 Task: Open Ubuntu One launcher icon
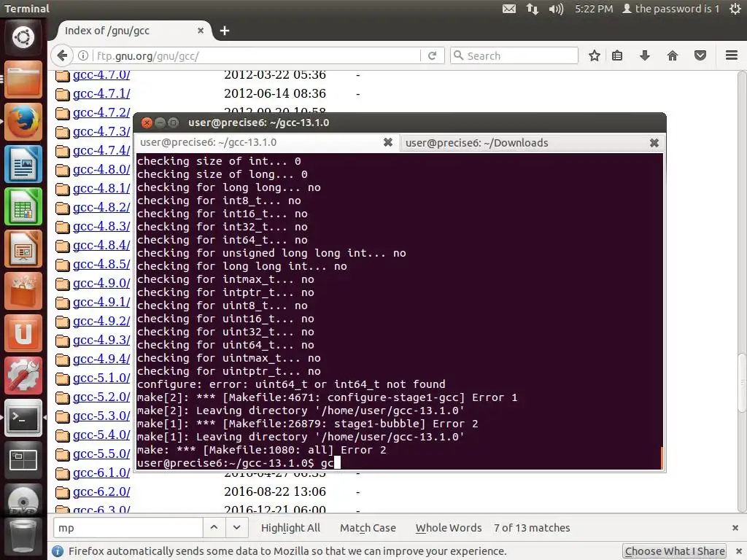(23, 333)
